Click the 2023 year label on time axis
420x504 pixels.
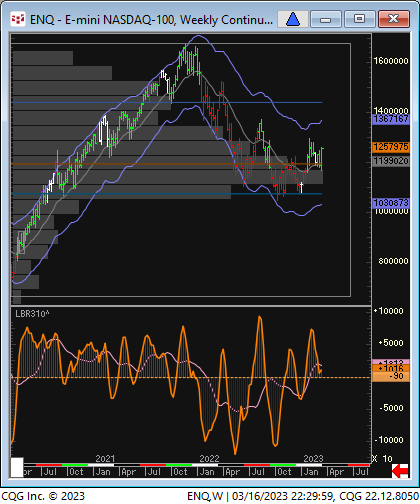tap(313, 459)
